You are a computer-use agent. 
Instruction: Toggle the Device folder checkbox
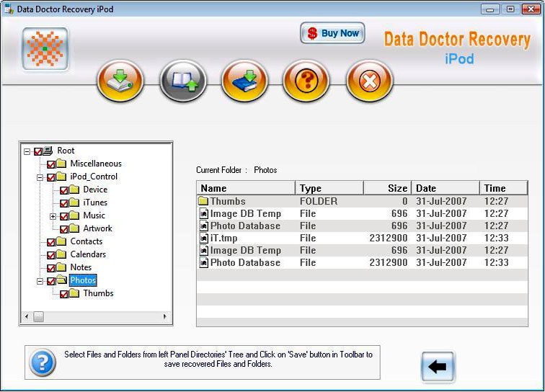pos(64,190)
